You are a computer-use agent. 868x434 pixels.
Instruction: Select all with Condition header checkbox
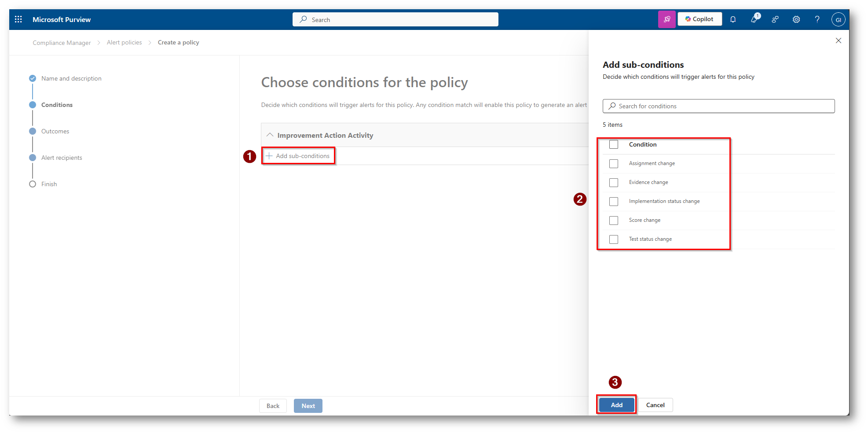pos(614,145)
